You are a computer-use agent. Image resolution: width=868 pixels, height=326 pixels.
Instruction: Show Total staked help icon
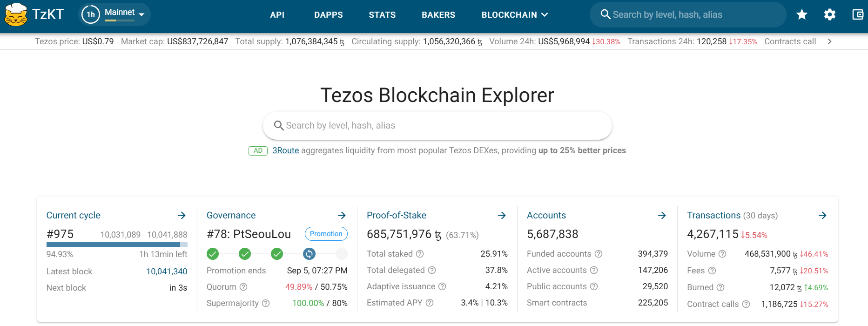pyautogui.click(x=420, y=254)
